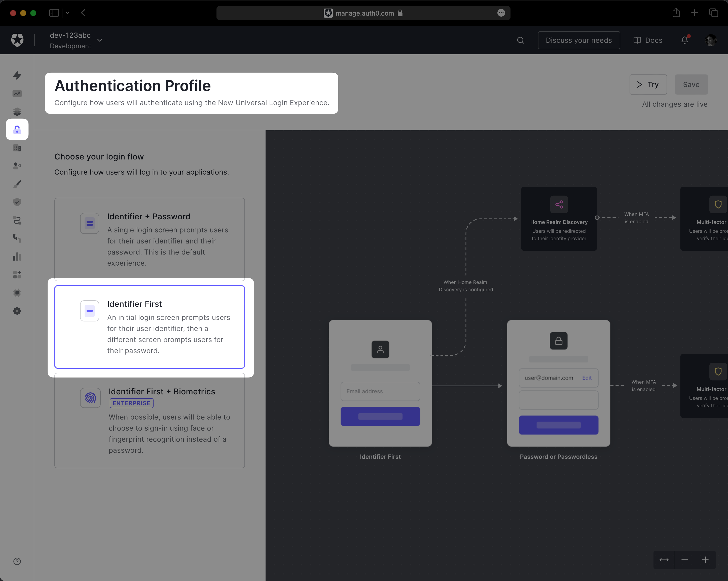Viewport: 728px width, 581px height.
Task: Open the browser sidebar chevron dropdown
Action: (67, 13)
